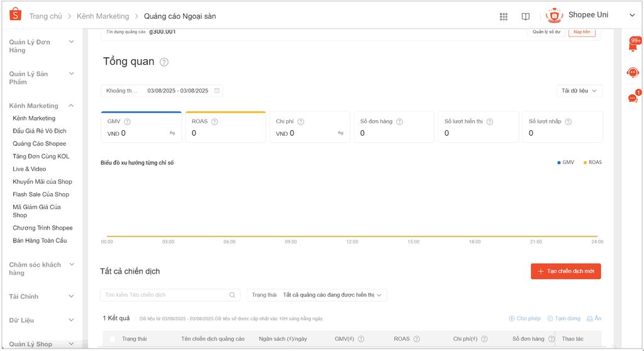Open Flash Sale Của Shop
This screenshot has height=351, width=644.
click(x=41, y=195)
